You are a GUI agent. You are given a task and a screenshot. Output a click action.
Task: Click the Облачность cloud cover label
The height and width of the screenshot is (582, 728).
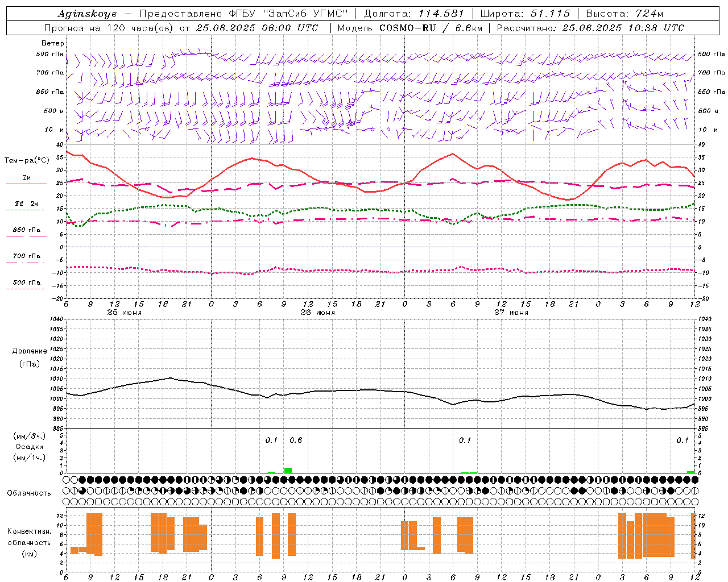point(29,493)
